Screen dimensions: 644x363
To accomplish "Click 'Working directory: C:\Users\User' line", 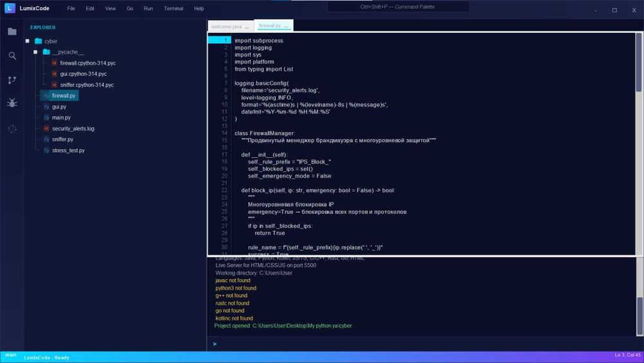I will point(254,273).
